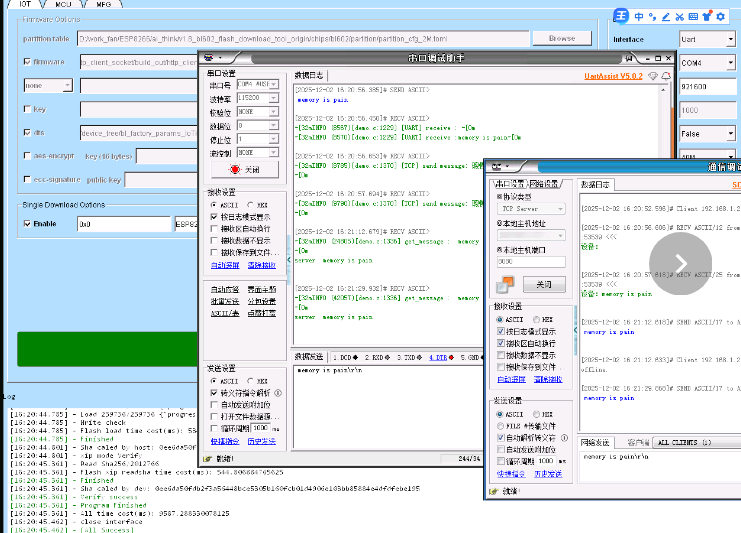Open the 115200 baud rate dropdown
Image resolution: width=741 pixels, height=533 pixels.
258,99
